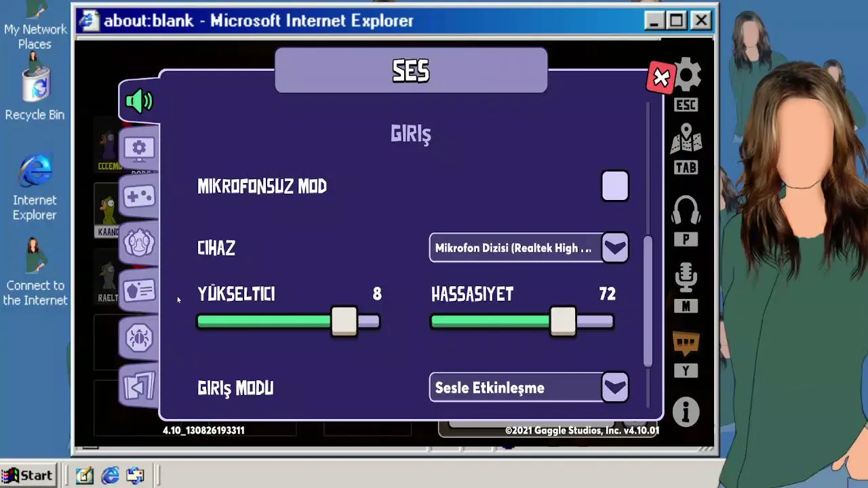Close the Internet Explorer window
Viewport: 868px width, 488px height.
(x=701, y=21)
